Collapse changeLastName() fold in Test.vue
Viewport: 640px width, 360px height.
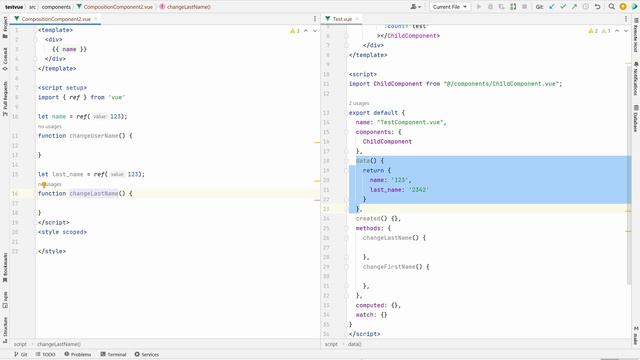[347, 238]
